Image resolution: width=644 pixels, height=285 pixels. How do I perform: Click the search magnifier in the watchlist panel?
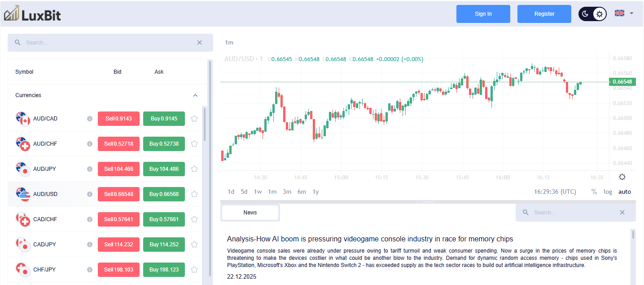(18, 42)
